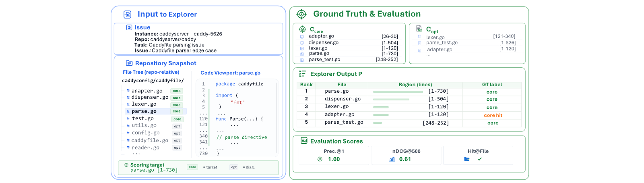Click line number 730 in the code viewport

204,154
